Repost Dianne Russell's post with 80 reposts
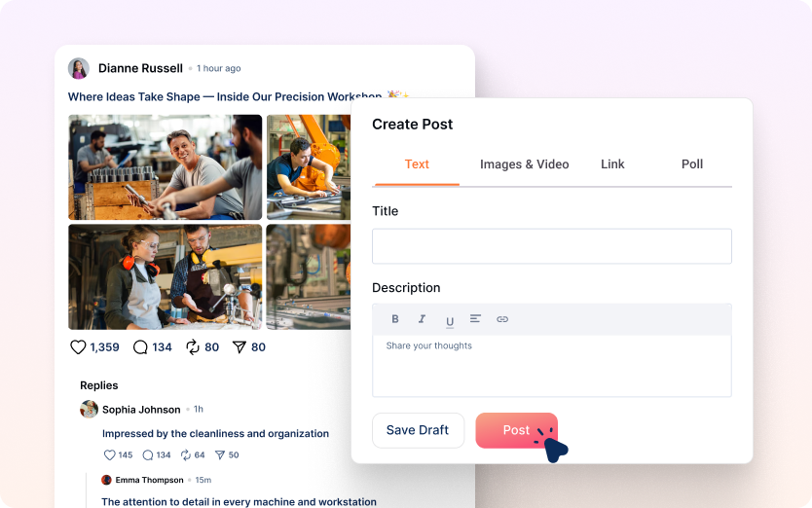The height and width of the screenshot is (508, 812). click(192, 347)
